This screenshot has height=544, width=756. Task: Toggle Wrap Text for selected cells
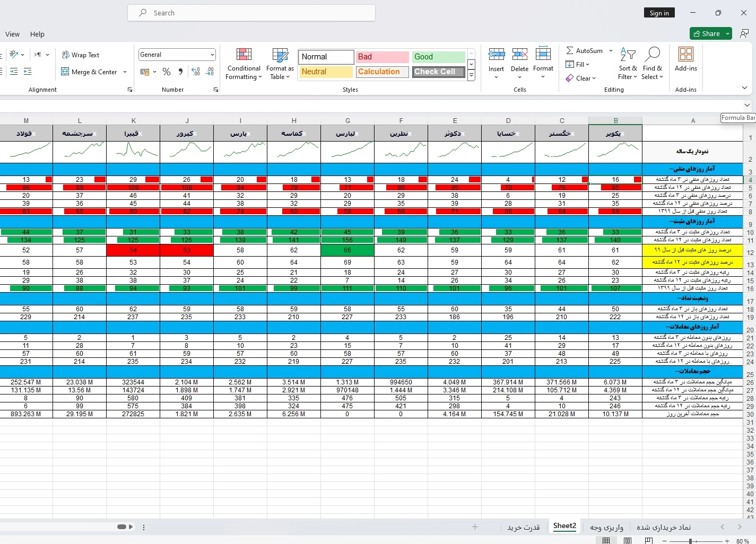coord(81,55)
